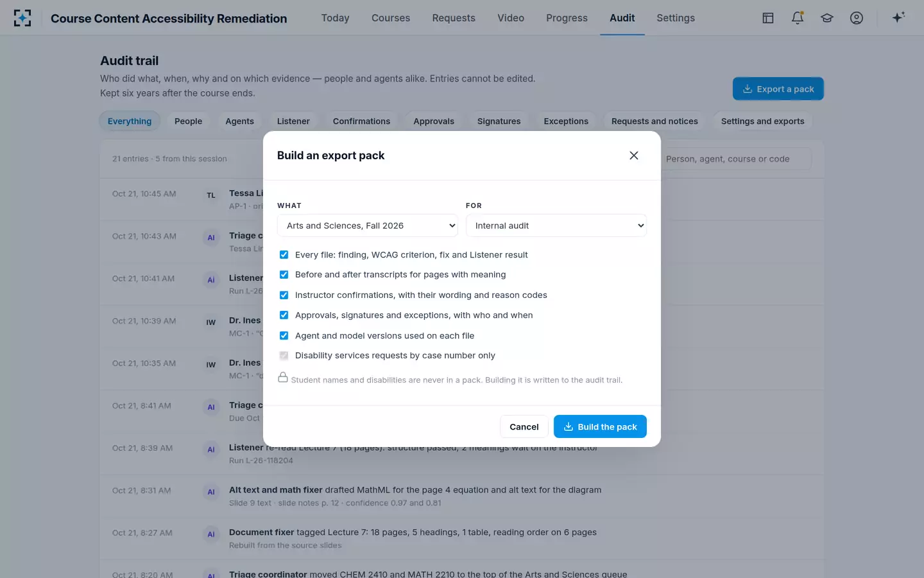
Task: Click the Document fixer entry text
Action: pos(413,532)
